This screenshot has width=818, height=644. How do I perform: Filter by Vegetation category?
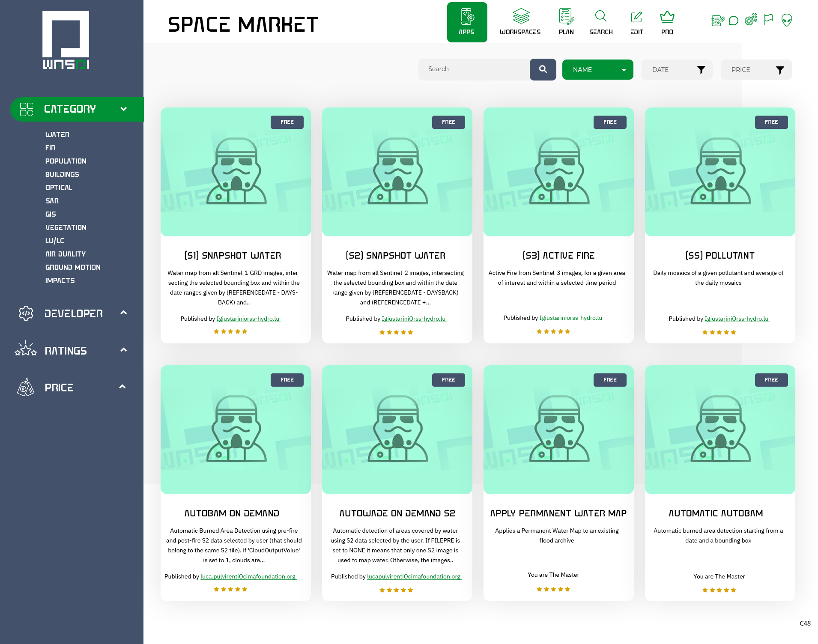[66, 227]
